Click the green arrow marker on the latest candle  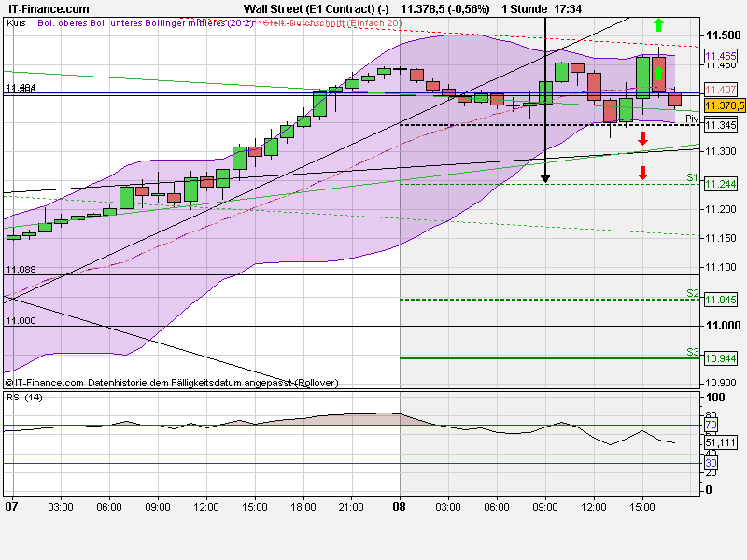click(x=658, y=75)
